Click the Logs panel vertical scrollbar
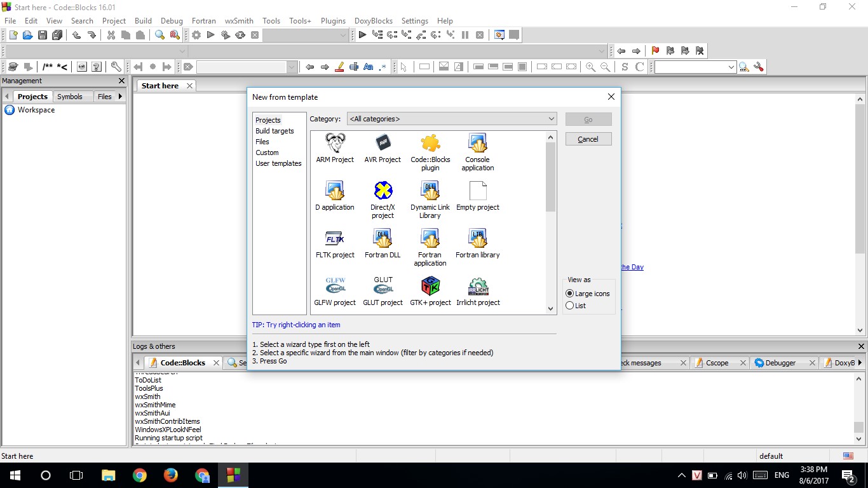This screenshot has height=488, width=868. 859,409
